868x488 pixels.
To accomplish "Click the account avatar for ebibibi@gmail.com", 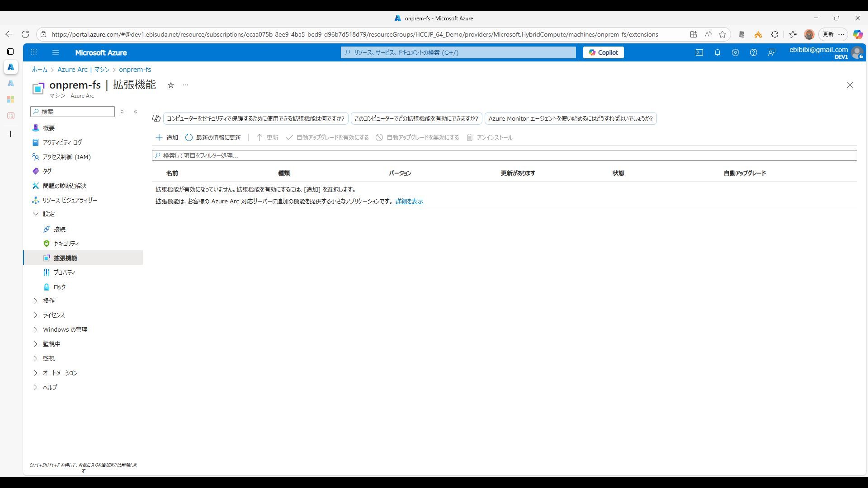I will pos(857,52).
